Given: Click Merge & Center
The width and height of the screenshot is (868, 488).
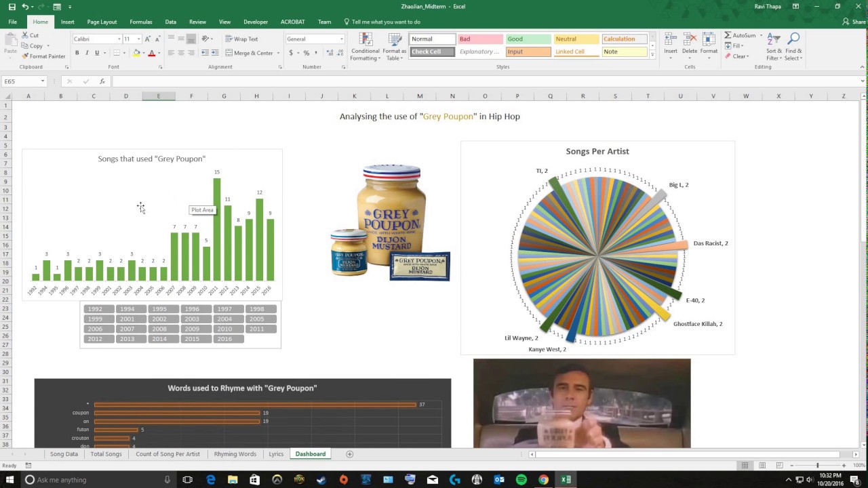Looking at the screenshot, I should (249, 53).
